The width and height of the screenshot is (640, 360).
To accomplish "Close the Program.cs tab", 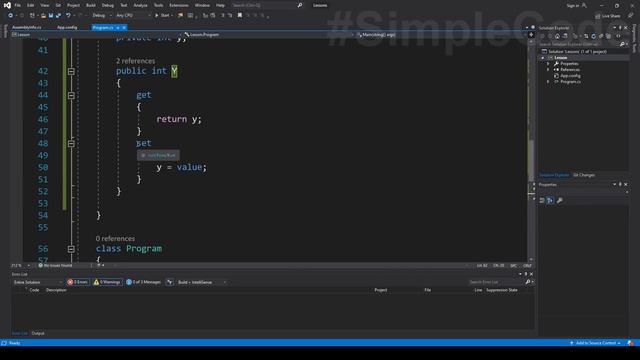I will pos(124,28).
